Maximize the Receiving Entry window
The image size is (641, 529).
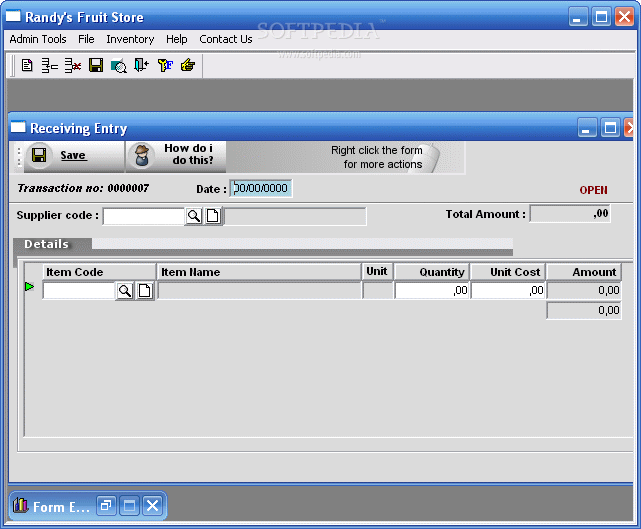point(610,128)
